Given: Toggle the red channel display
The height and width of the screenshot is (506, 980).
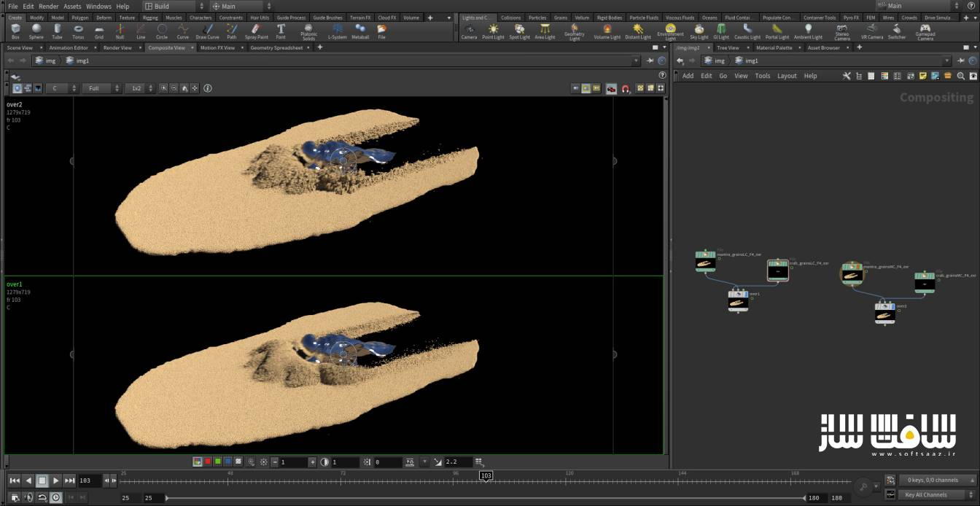Looking at the screenshot, I should (x=207, y=462).
